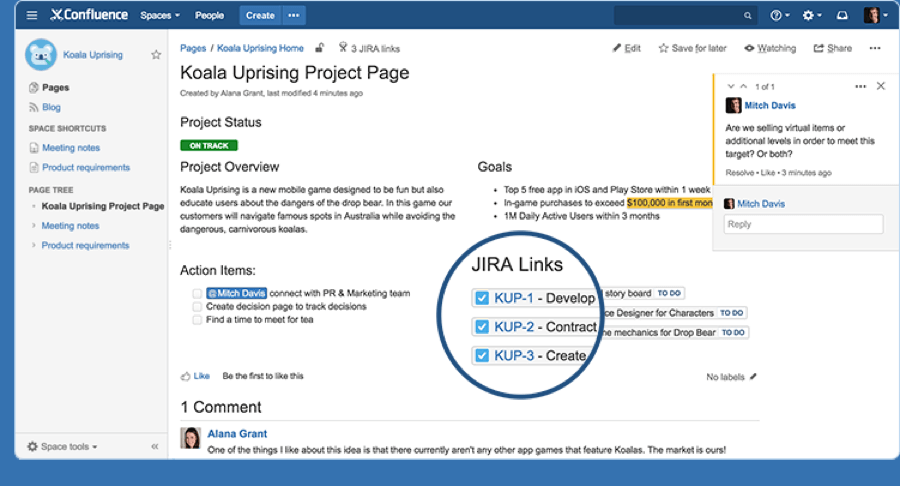Click the Edit pencil button
The width and height of the screenshot is (900, 486).
click(627, 48)
